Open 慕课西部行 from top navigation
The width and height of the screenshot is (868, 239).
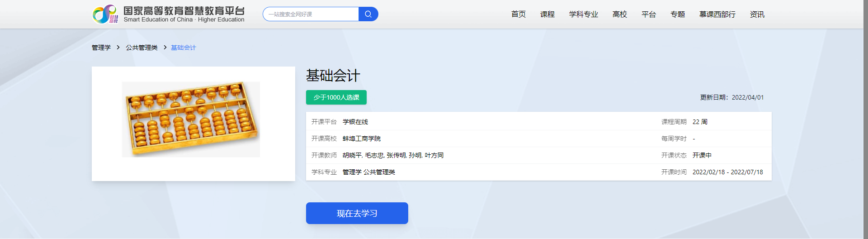pos(717,14)
